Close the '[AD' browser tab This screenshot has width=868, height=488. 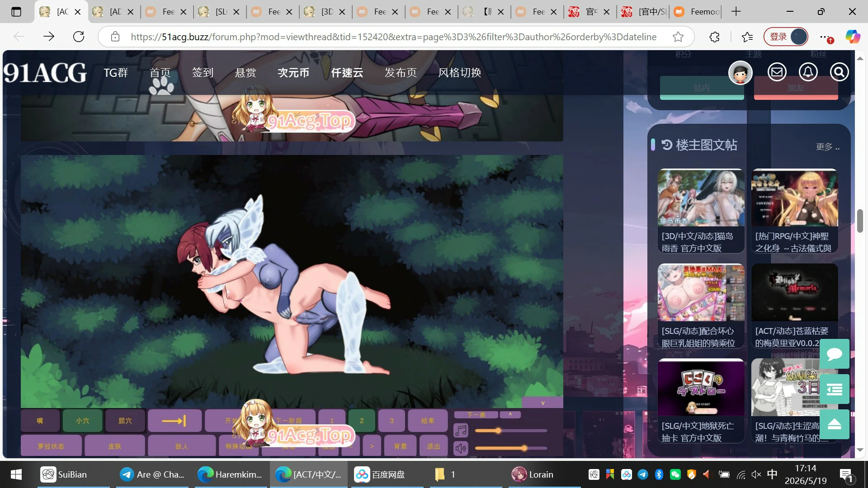131,12
